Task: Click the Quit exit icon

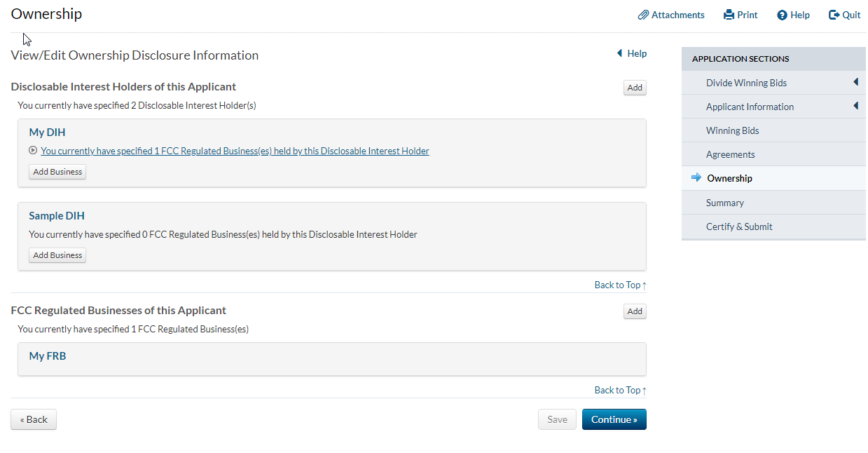Action: [x=834, y=15]
